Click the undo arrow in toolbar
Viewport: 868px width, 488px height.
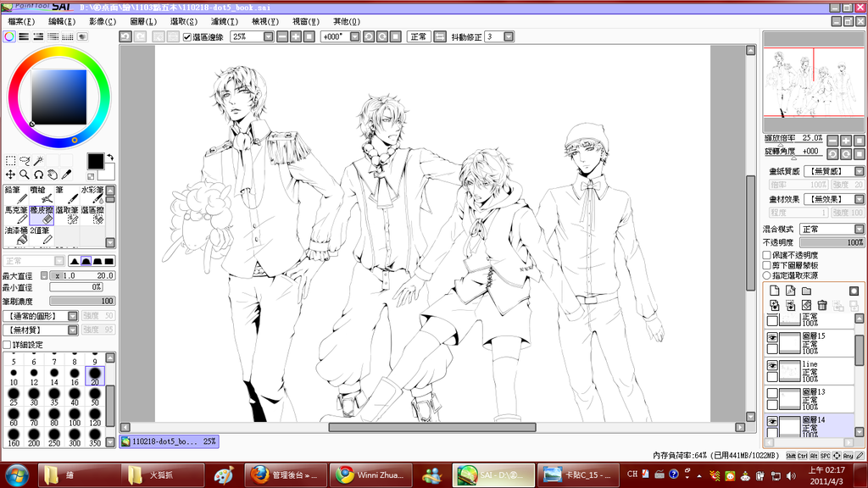tap(125, 36)
